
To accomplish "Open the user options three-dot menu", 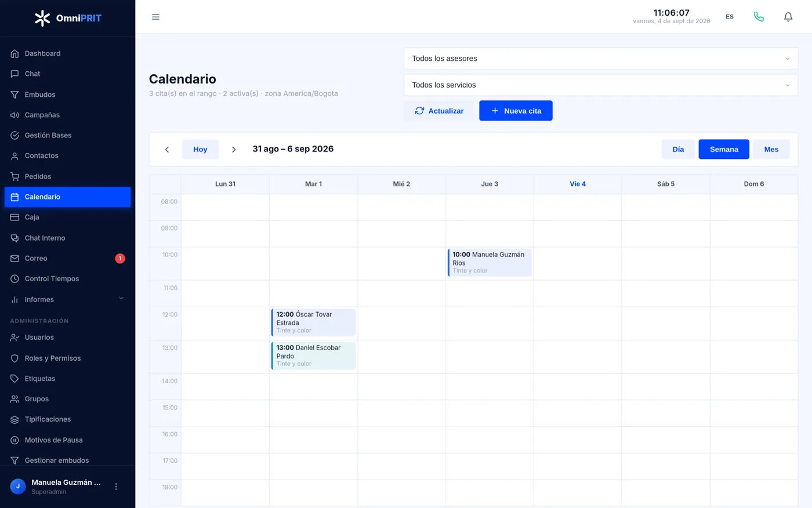I will (116, 487).
